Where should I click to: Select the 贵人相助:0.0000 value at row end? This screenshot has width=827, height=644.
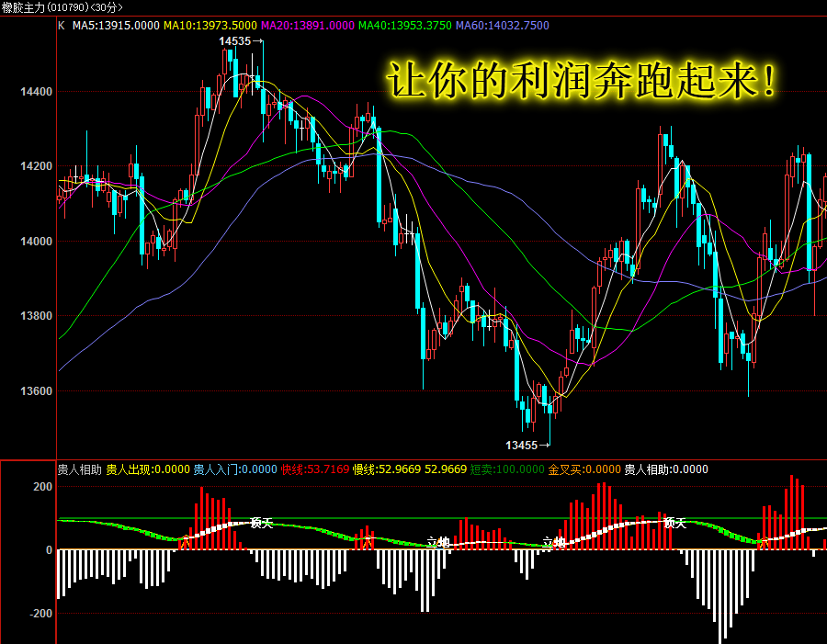[666, 469]
